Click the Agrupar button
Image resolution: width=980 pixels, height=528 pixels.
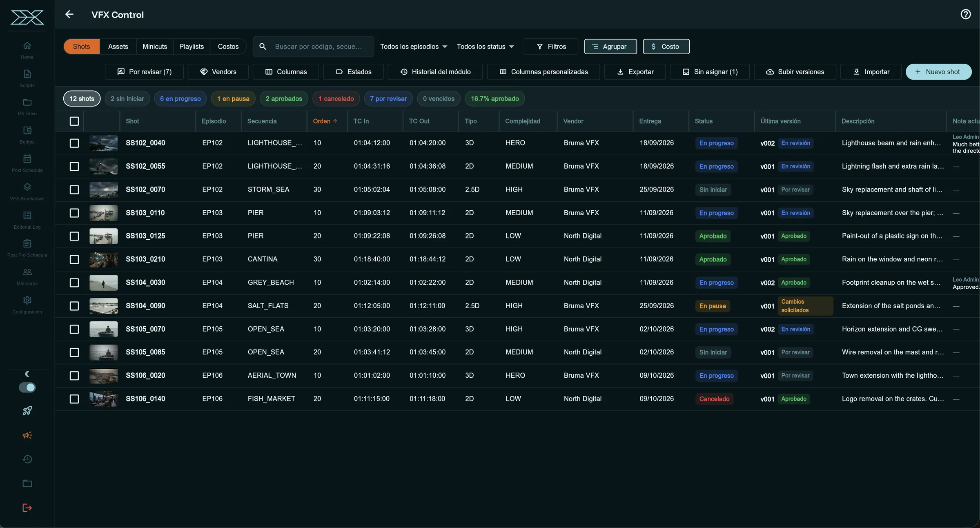(x=610, y=47)
